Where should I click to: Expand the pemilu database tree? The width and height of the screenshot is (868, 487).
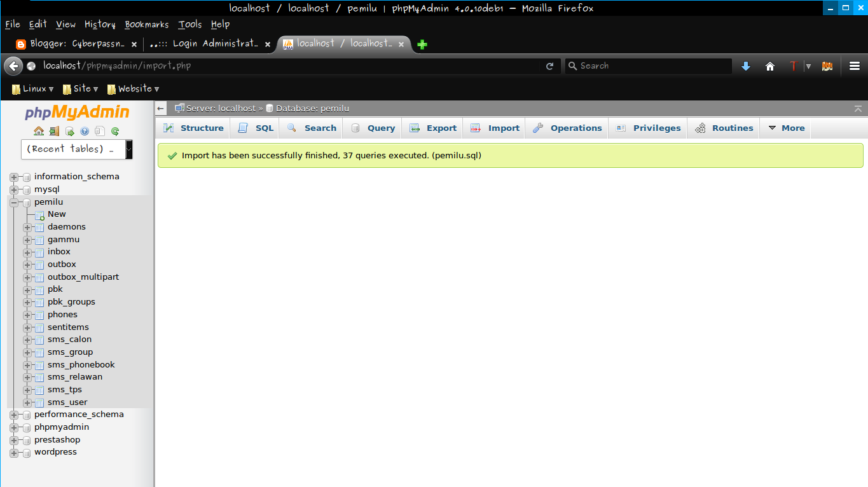(x=14, y=202)
